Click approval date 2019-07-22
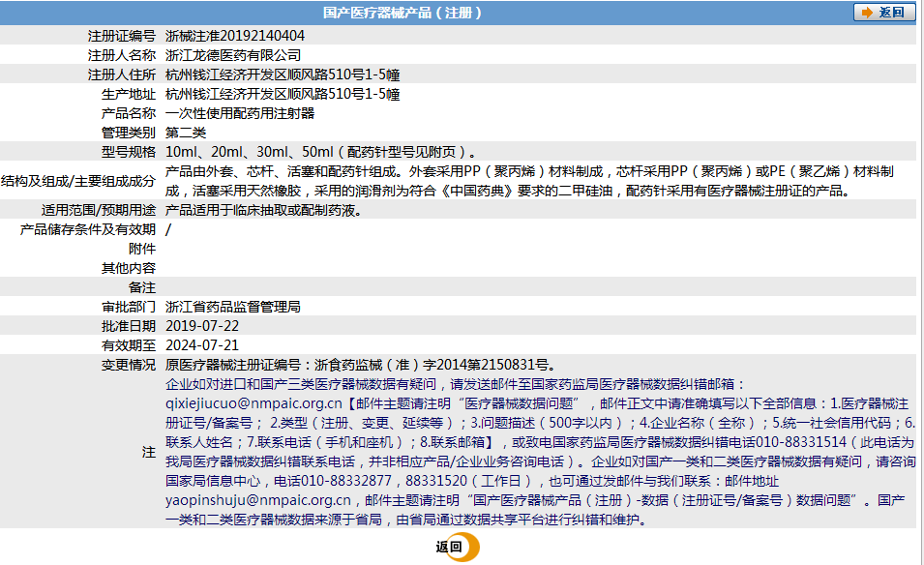The height and width of the screenshot is (565, 924). point(202,326)
